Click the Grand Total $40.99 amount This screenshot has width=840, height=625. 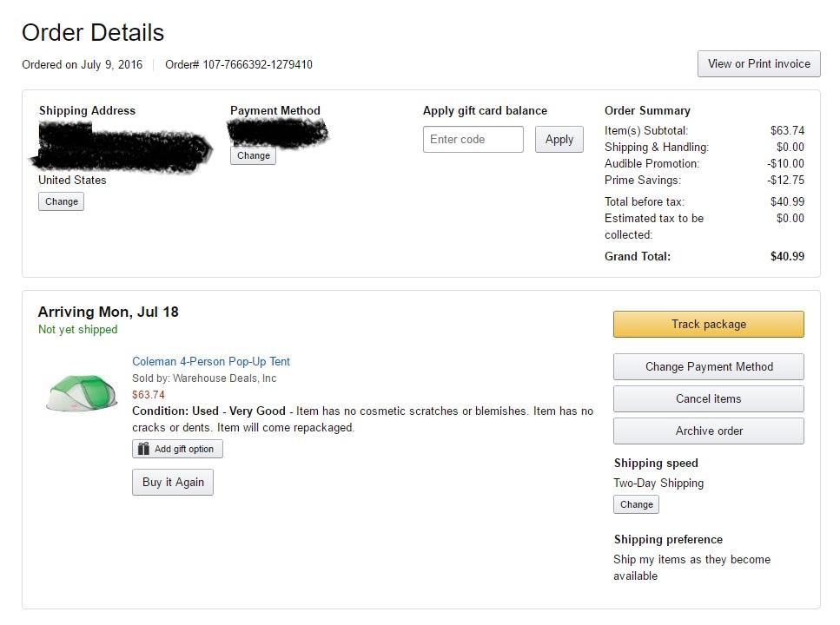click(787, 256)
